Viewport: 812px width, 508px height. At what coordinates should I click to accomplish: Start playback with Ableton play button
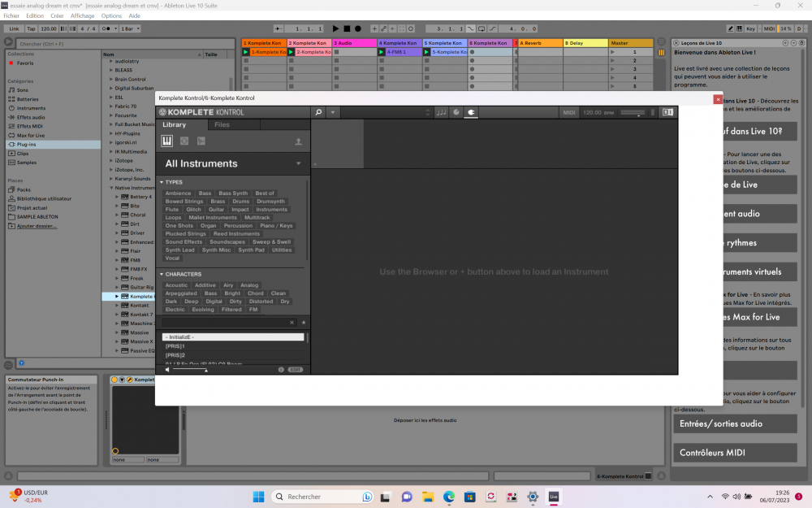coord(335,28)
